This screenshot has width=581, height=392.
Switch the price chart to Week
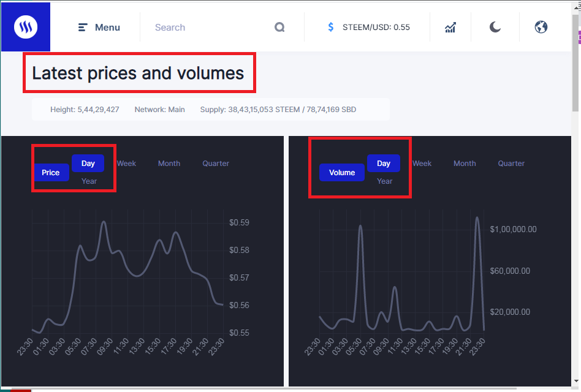[126, 164]
